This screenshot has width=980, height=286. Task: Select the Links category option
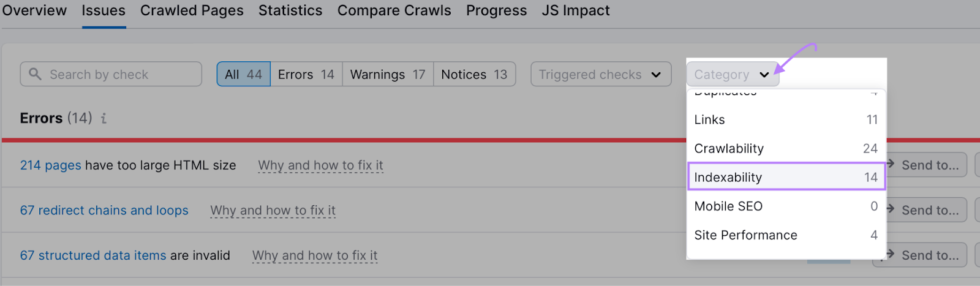786,119
